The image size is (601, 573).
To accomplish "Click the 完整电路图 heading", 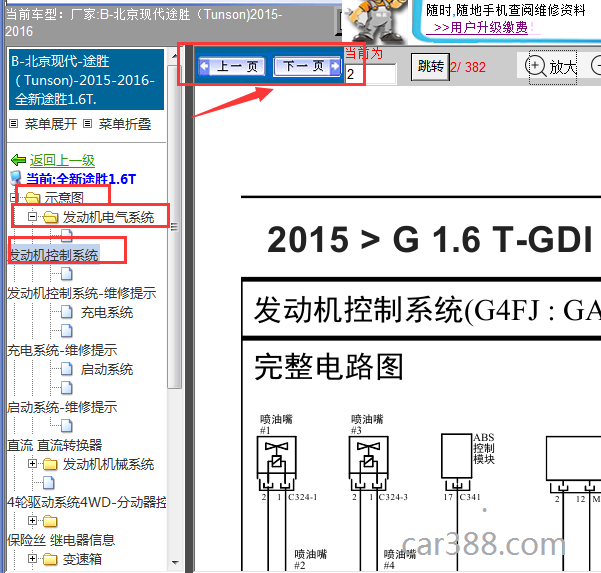I will 329,366.
